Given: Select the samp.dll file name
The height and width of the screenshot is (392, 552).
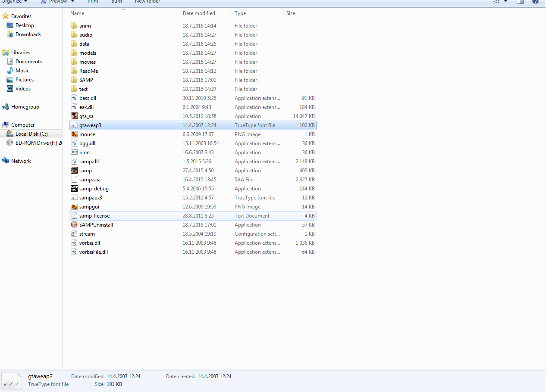Looking at the screenshot, I should tap(89, 162).
